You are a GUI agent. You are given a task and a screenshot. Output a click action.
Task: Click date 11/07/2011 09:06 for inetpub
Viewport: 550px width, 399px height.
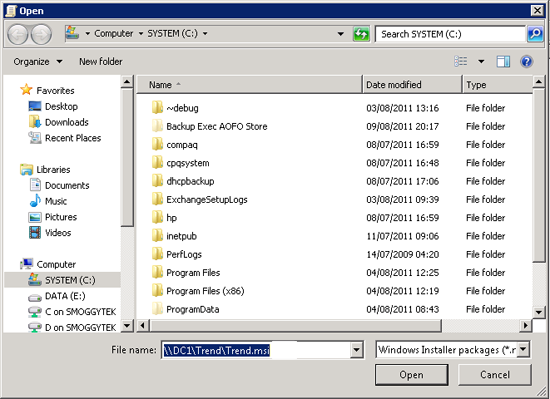point(402,236)
